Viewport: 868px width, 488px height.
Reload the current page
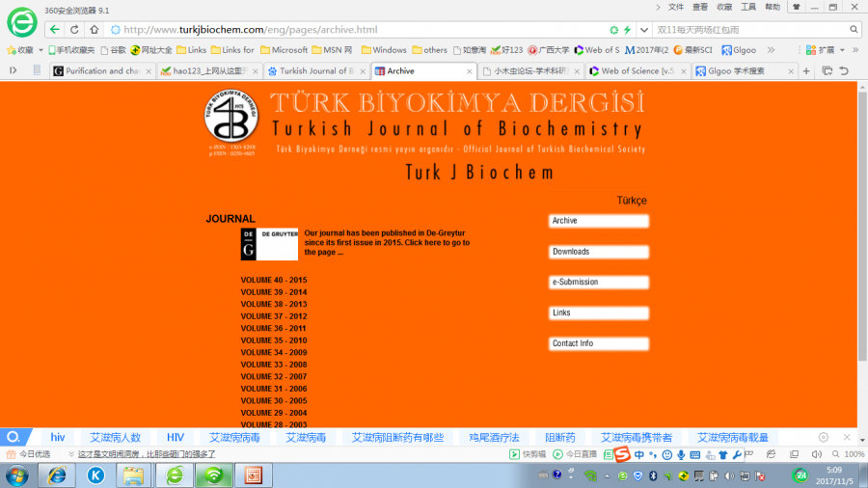click(74, 29)
